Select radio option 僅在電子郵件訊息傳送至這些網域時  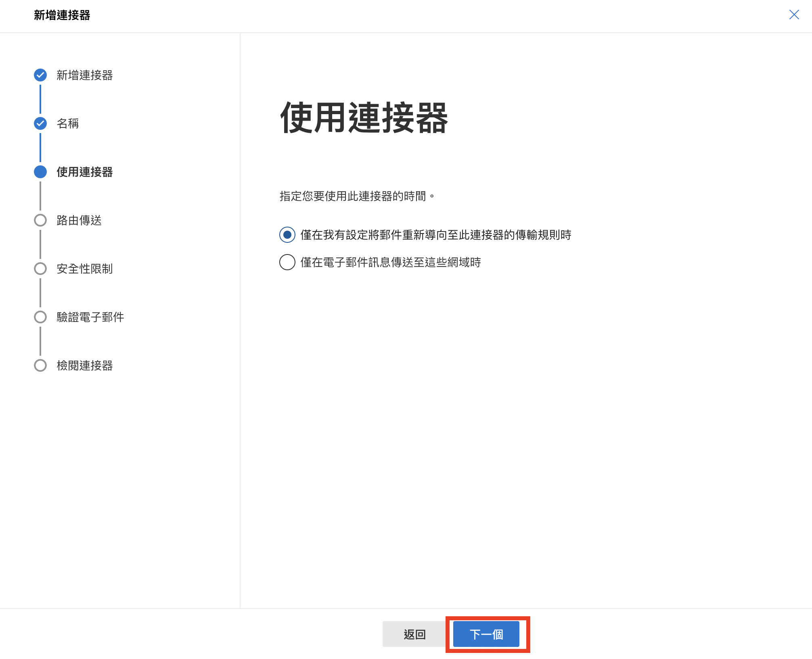(x=287, y=262)
